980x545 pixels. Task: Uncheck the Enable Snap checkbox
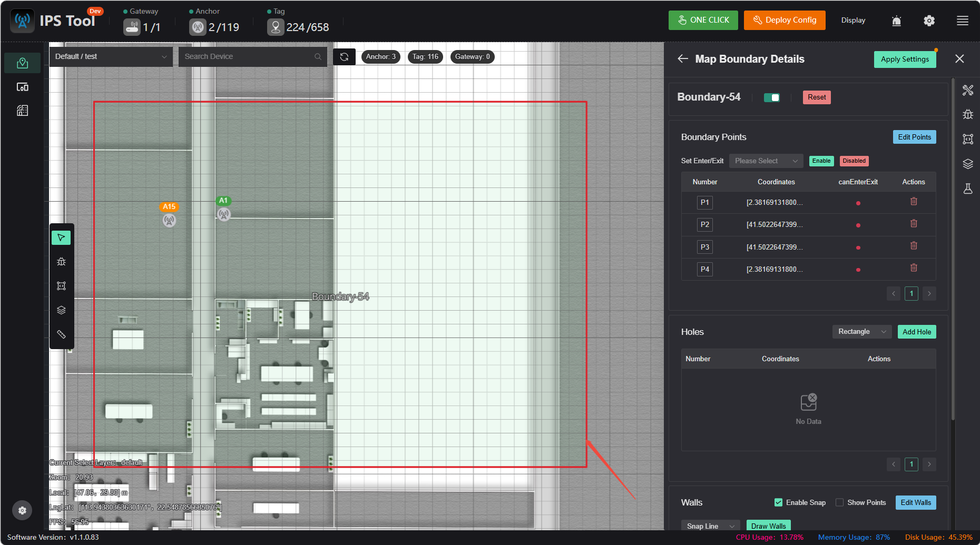[778, 502]
